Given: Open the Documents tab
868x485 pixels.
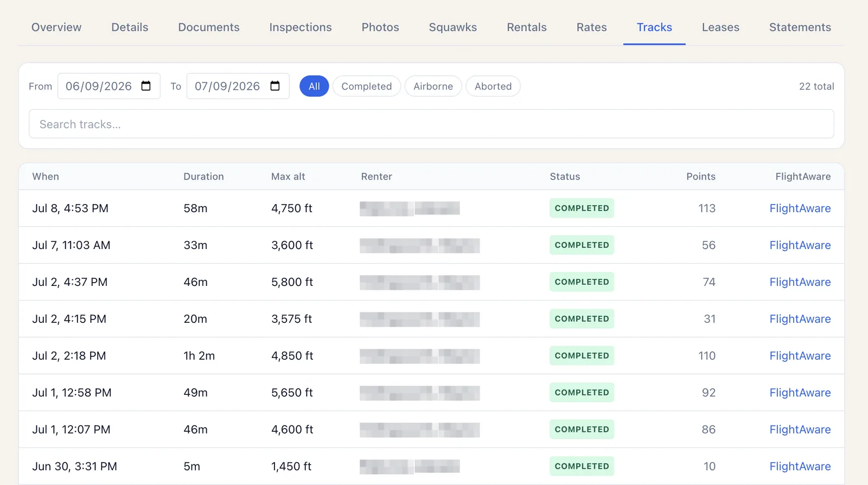Looking at the screenshot, I should 209,27.
